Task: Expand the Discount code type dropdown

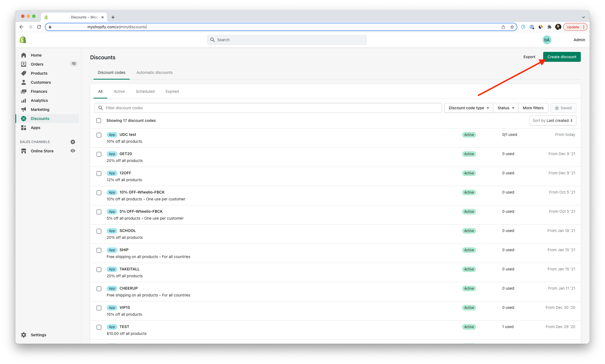Action: click(x=468, y=108)
